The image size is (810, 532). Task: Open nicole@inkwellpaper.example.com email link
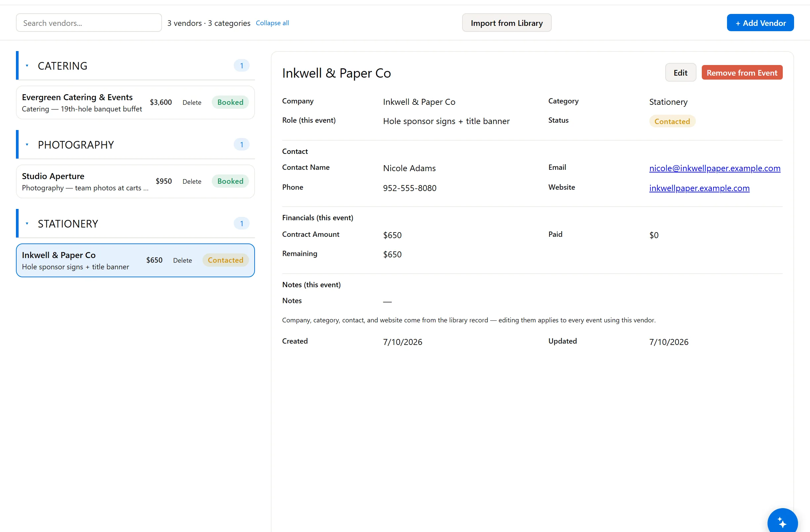pyautogui.click(x=715, y=168)
